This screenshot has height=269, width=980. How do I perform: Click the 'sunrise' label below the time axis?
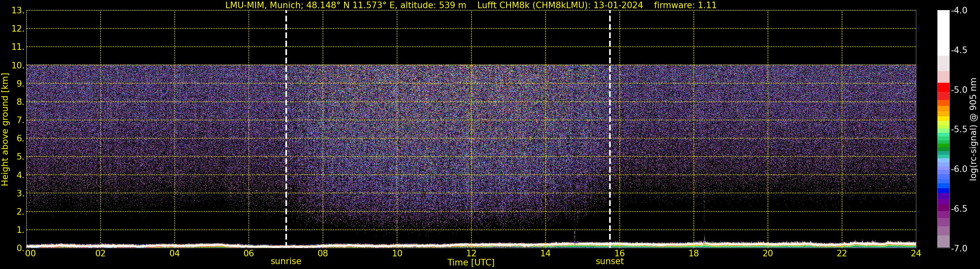click(x=286, y=262)
